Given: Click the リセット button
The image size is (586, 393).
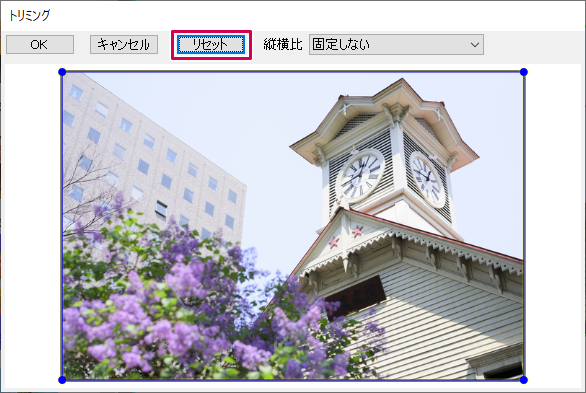Looking at the screenshot, I should 211,45.
